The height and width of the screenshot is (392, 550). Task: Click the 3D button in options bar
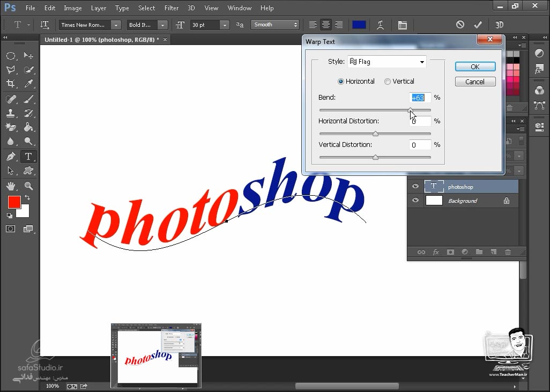(499, 25)
